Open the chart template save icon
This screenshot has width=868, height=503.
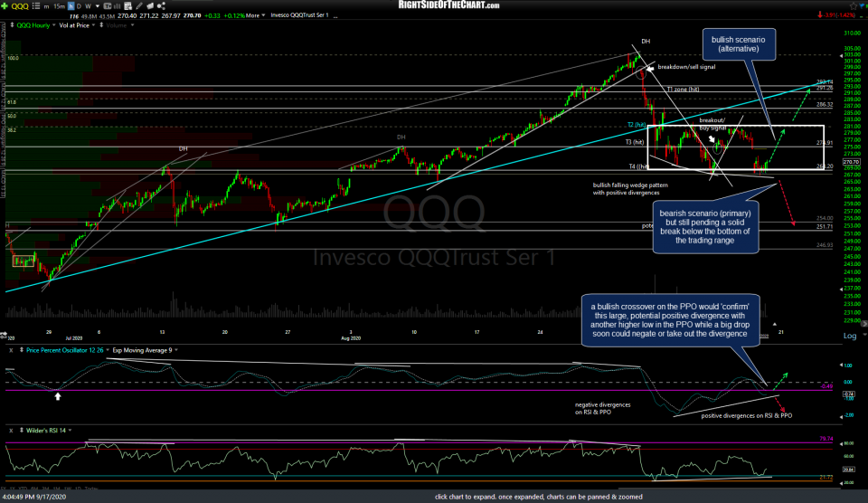127,6
